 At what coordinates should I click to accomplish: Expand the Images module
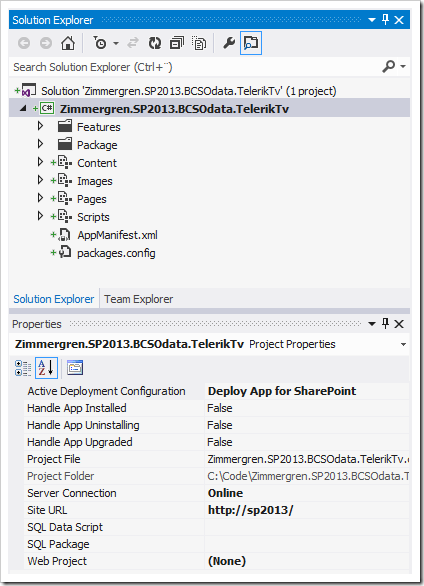40,180
